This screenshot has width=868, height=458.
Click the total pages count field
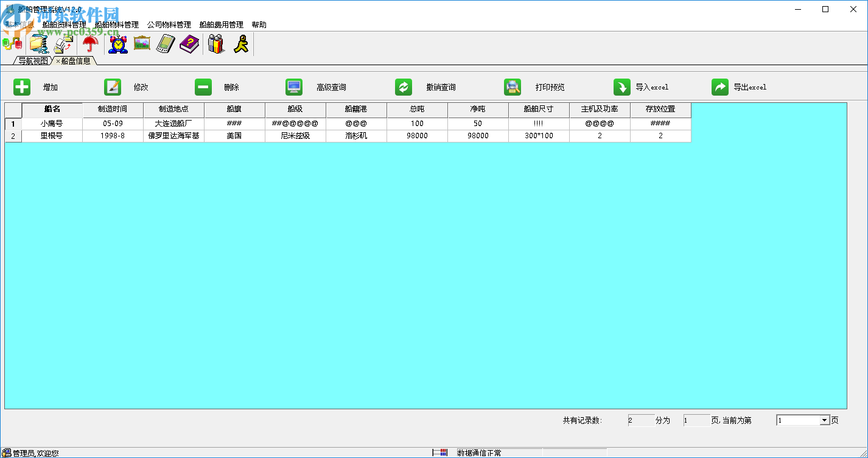pyautogui.click(x=696, y=420)
